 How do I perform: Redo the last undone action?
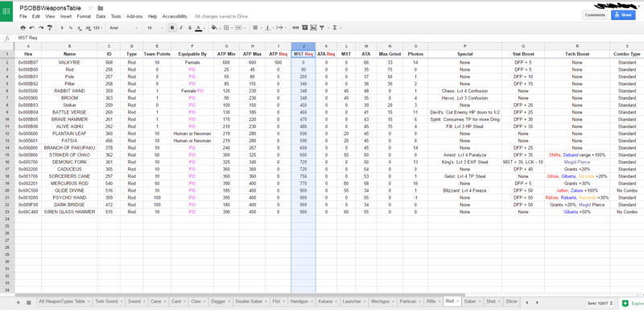[41, 28]
